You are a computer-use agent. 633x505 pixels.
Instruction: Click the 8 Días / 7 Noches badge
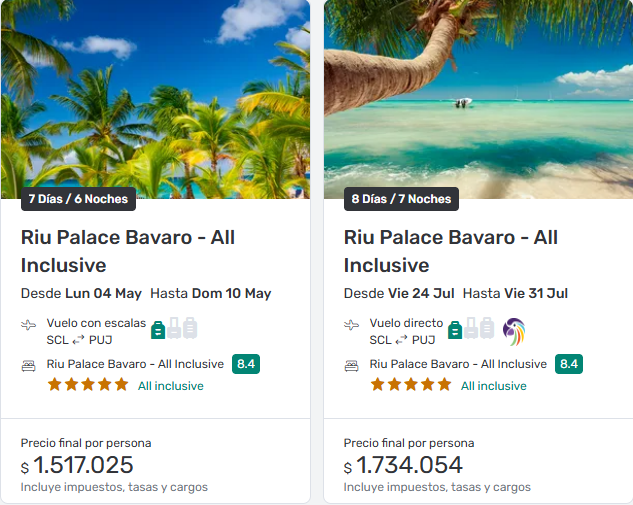coord(401,199)
